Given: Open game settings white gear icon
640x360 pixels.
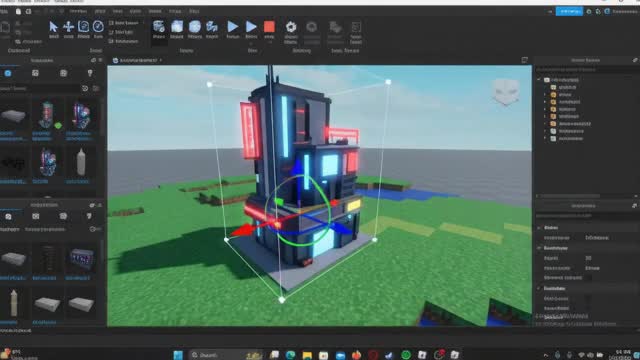Looking at the screenshot, I should [x=291, y=27].
